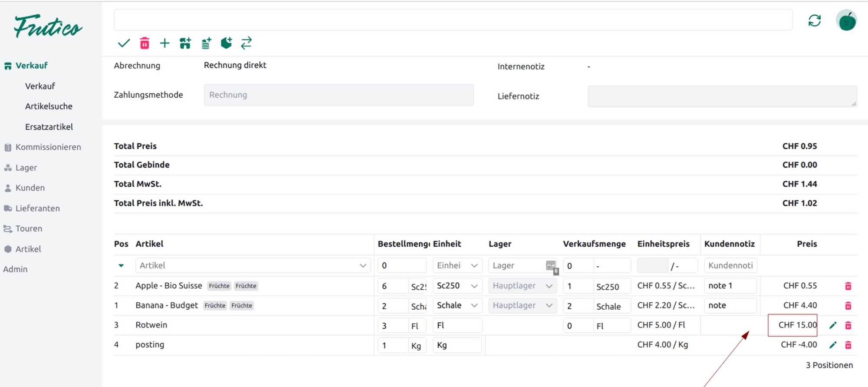Click the red trash icon in top toolbar

(145, 43)
